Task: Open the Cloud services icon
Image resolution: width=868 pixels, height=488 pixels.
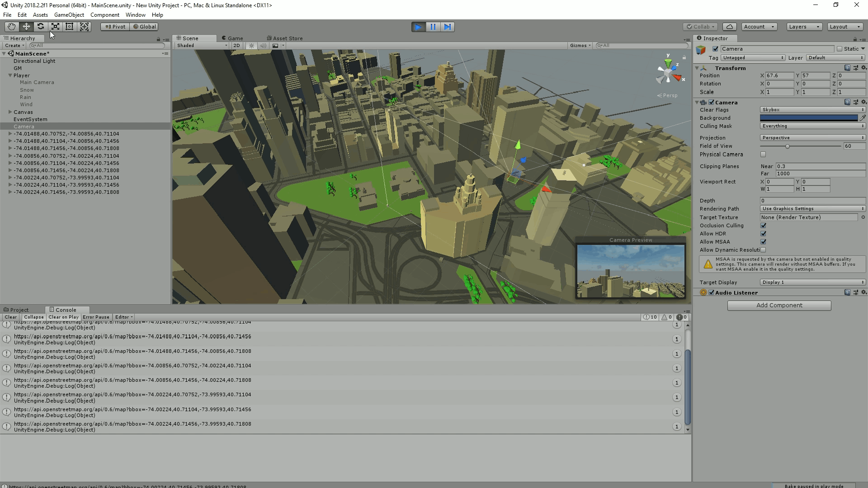Action: coord(730,27)
